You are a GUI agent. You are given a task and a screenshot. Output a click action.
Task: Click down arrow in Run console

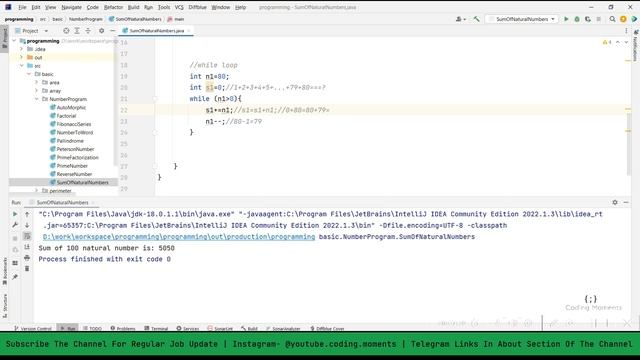point(27,225)
